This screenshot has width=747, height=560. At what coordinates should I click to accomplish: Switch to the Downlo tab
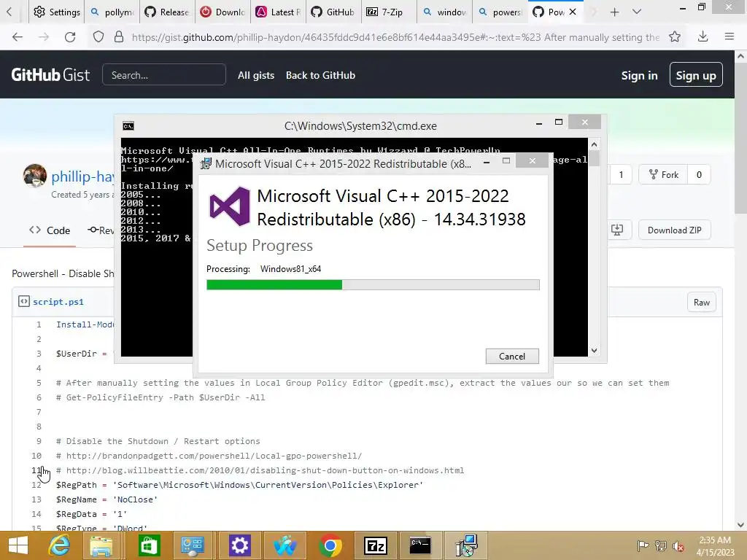click(x=223, y=12)
